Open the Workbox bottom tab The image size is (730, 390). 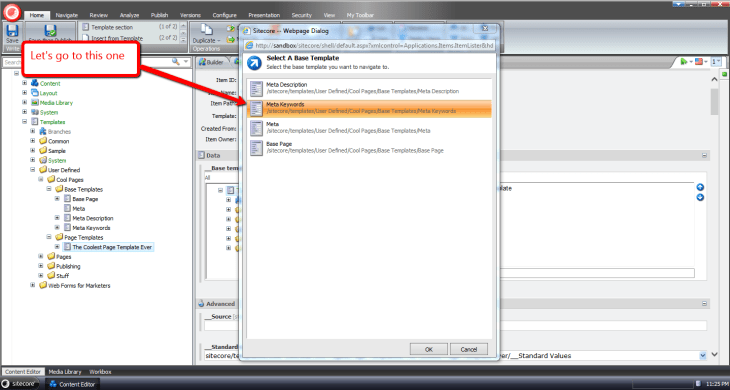pos(100,372)
